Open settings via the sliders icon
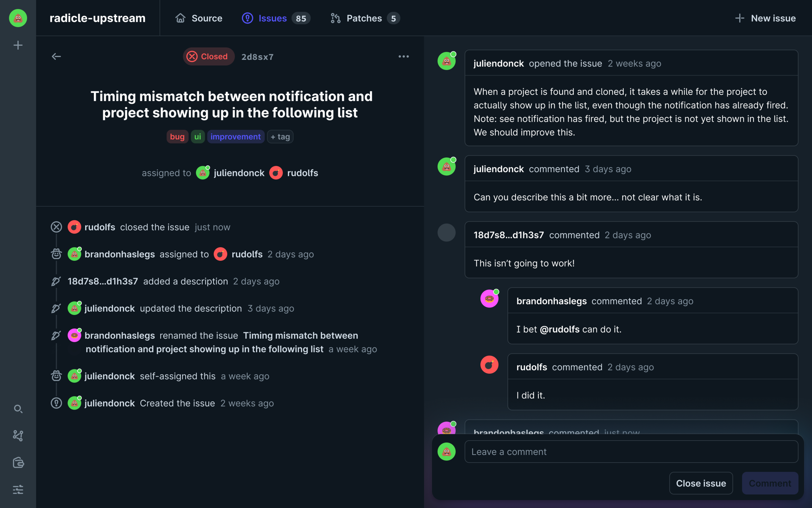 pyautogui.click(x=18, y=489)
